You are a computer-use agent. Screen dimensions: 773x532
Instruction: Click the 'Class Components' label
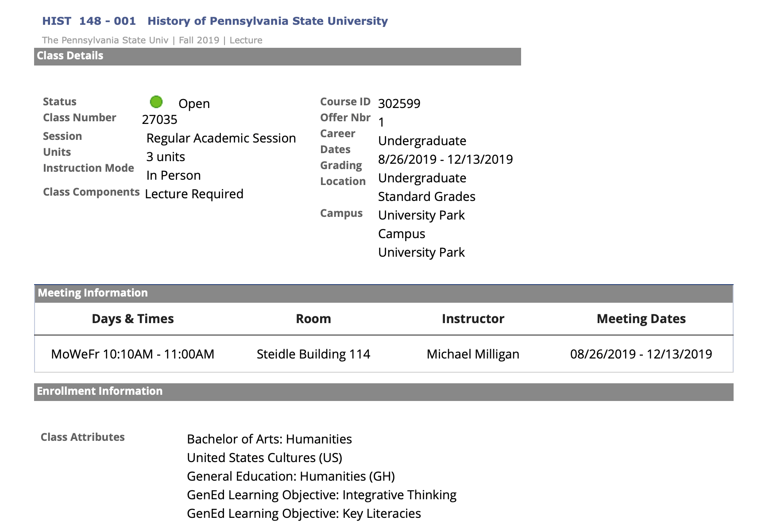pyautogui.click(x=91, y=192)
